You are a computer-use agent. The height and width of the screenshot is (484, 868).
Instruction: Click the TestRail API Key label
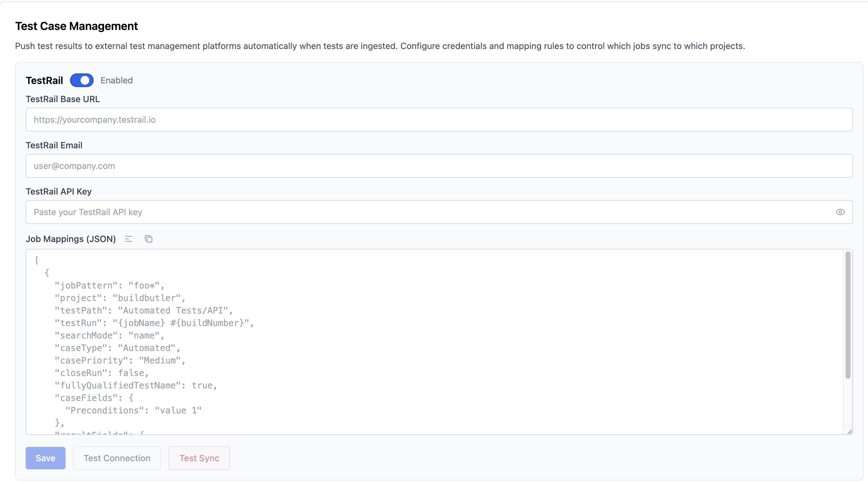59,191
